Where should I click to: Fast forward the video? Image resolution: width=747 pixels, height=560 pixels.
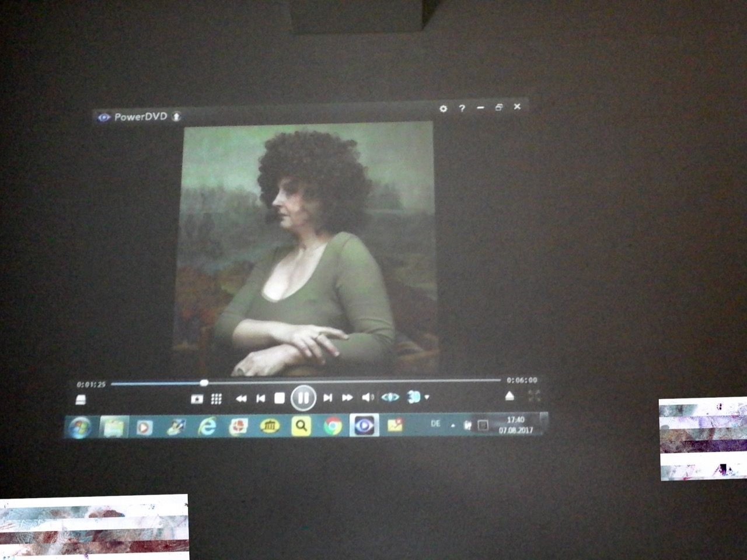(347, 398)
